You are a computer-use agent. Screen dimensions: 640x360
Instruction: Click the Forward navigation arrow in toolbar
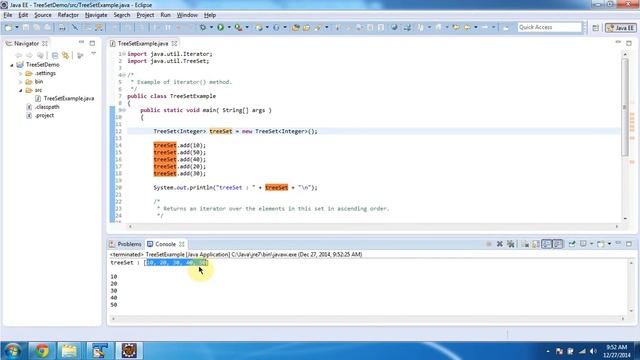(485, 27)
